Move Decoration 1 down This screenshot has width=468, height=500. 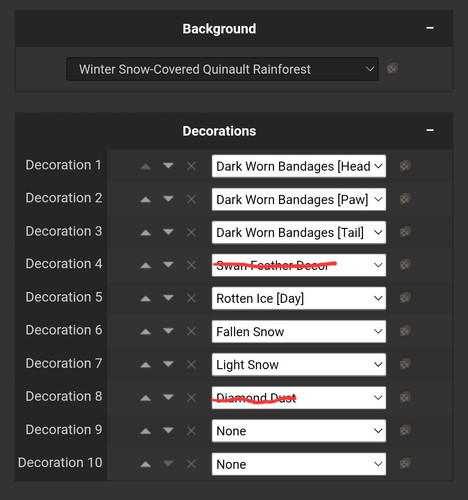(x=168, y=165)
